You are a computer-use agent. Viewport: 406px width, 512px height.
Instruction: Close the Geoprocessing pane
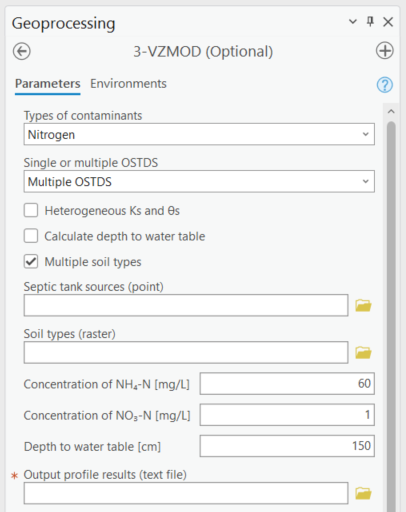[x=388, y=22]
